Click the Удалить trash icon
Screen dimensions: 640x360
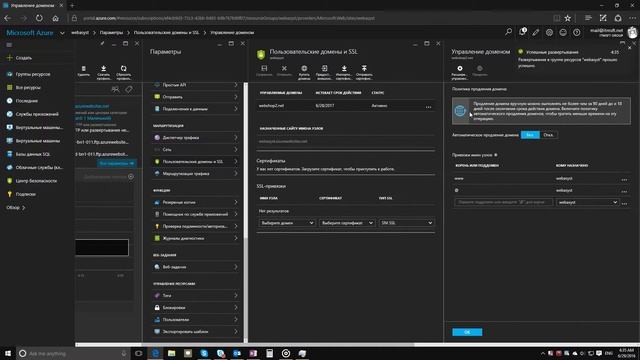83,69
